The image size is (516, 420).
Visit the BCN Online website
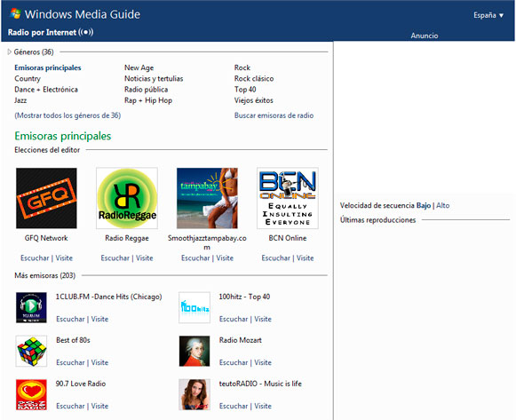305,258
